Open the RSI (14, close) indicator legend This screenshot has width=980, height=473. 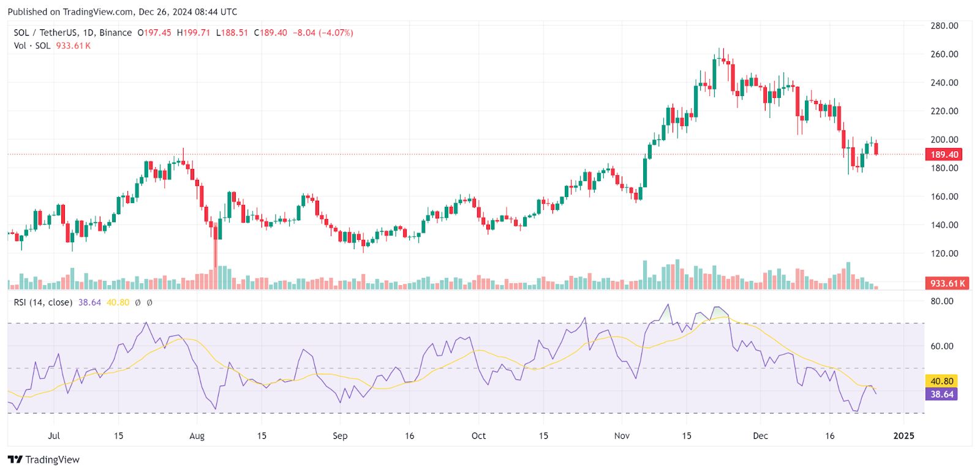pyautogui.click(x=43, y=302)
